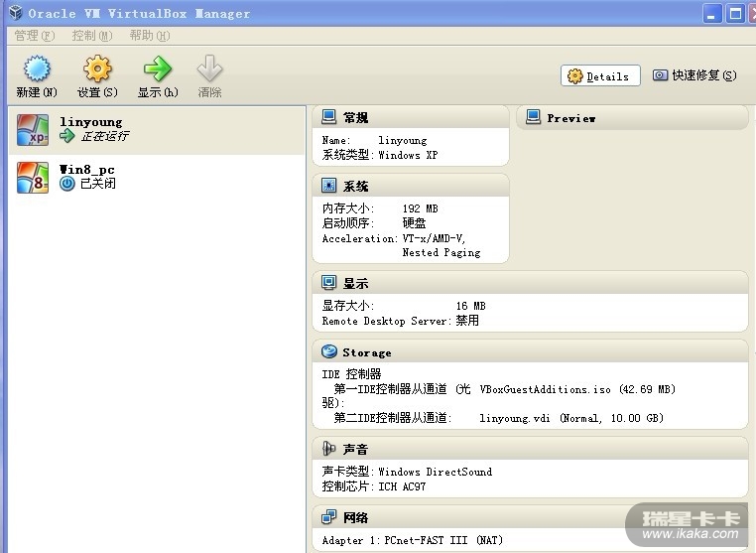Click the 常规 (General) section monitor icon
This screenshot has height=553, width=756.
pyautogui.click(x=328, y=117)
